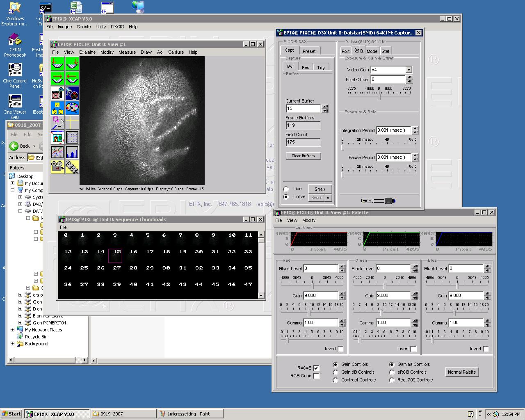The height and width of the screenshot is (420, 525).
Task: Select sRGB Controls radio button
Action: coord(392,372)
